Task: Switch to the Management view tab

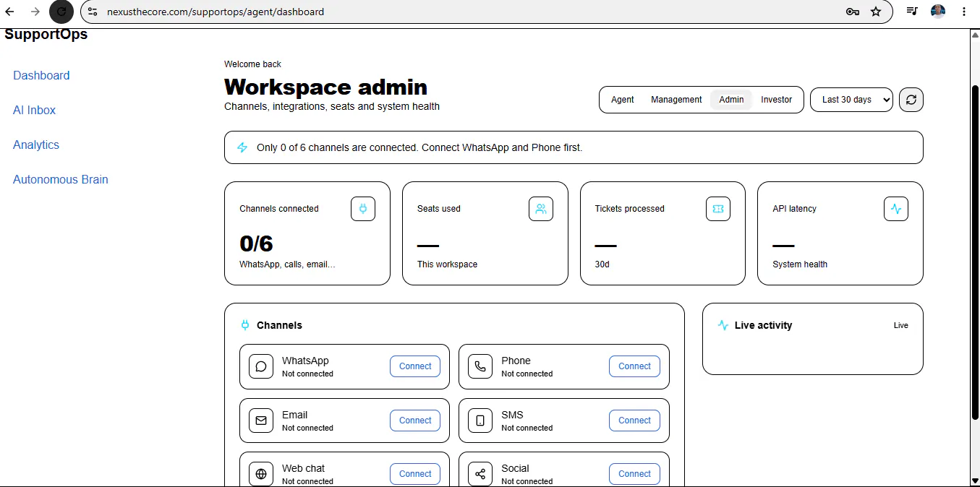Action: click(676, 100)
